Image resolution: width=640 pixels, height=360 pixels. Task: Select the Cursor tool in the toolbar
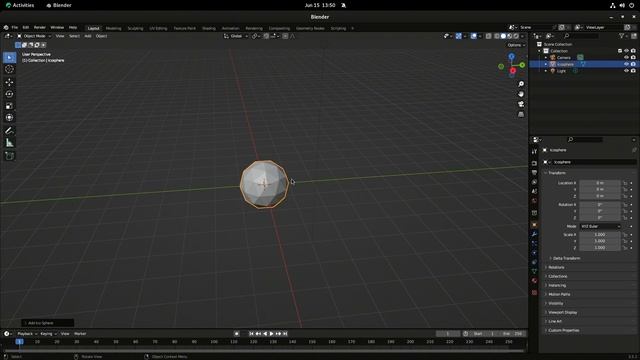pyautogui.click(x=9, y=69)
